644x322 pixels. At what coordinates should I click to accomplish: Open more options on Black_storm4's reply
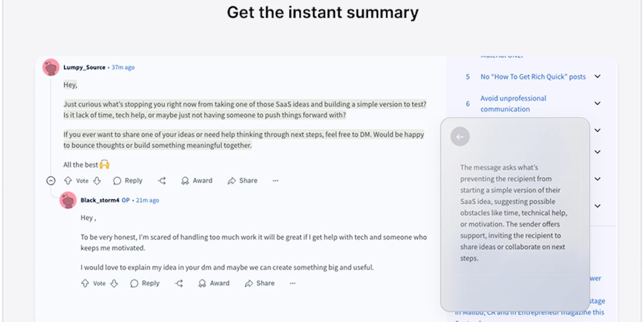coord(292,283)
